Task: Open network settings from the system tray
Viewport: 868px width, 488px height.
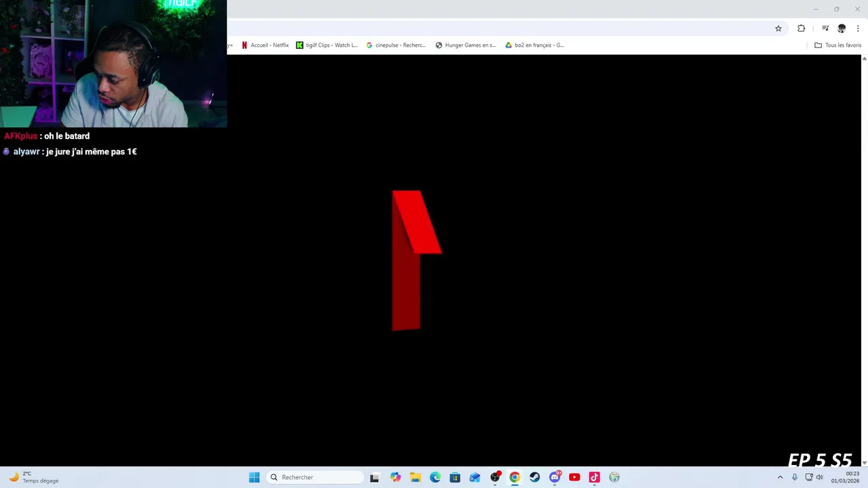Action: pos(809,477)
